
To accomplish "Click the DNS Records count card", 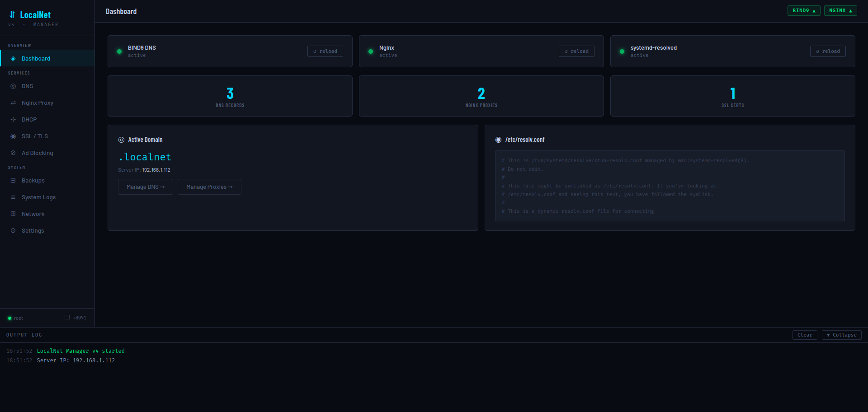I will (x=230, y=96).
